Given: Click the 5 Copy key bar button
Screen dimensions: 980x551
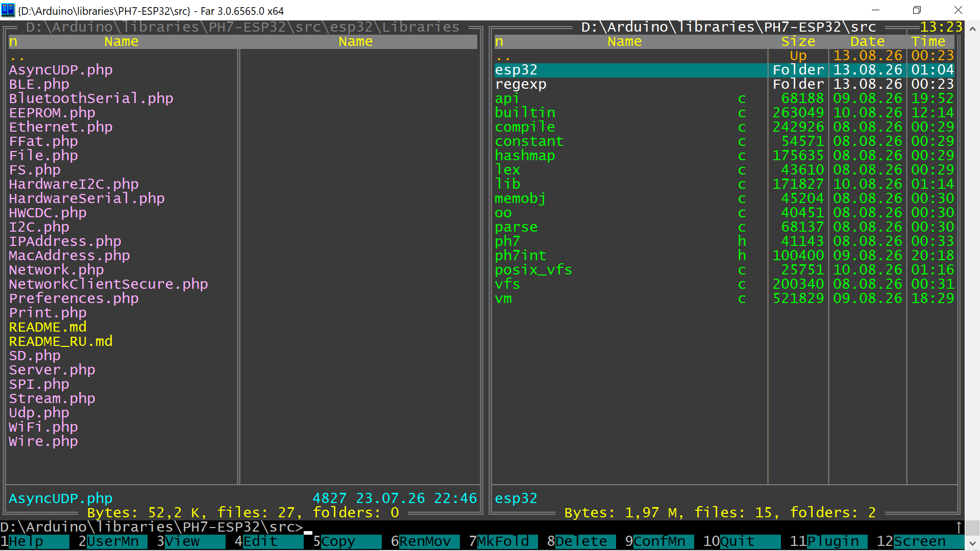Looking at the screenshot, I should pos(347,541).
